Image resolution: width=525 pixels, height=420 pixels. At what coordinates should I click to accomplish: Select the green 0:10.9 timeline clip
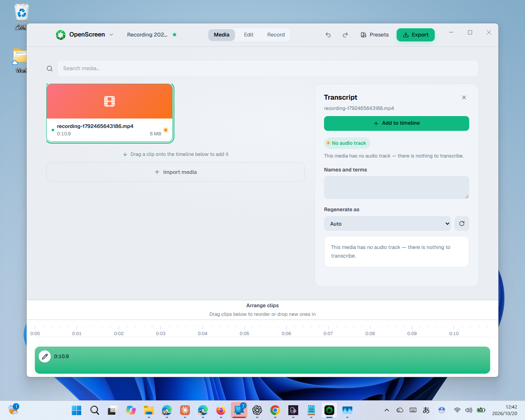click(262, 360)
